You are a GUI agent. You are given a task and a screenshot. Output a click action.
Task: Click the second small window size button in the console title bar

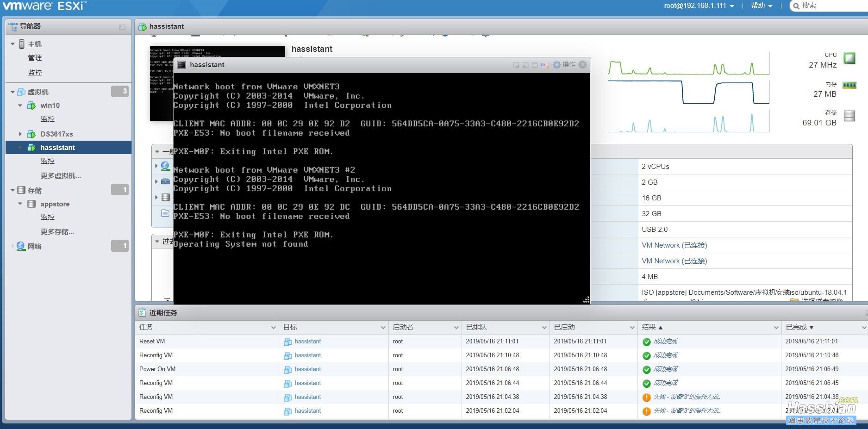[x=525, y=65]
